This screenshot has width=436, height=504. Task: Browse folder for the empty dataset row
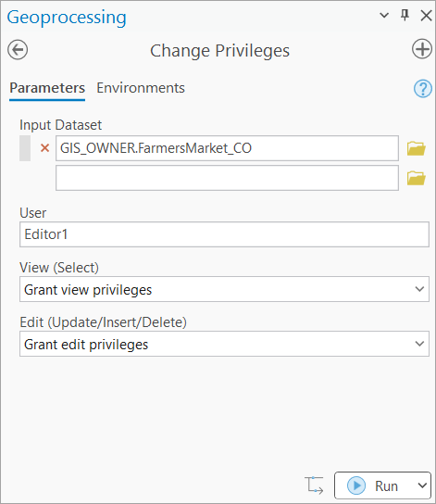(x=416, y=178)
